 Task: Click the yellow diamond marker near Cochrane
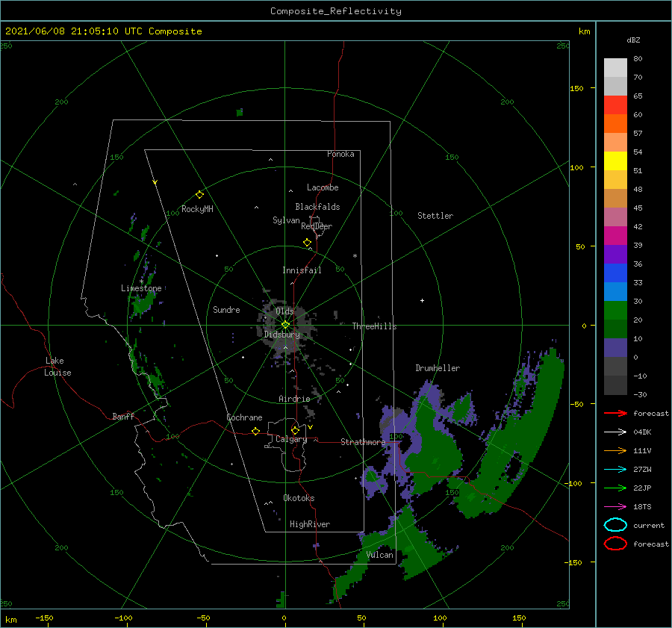click(255, 431)
